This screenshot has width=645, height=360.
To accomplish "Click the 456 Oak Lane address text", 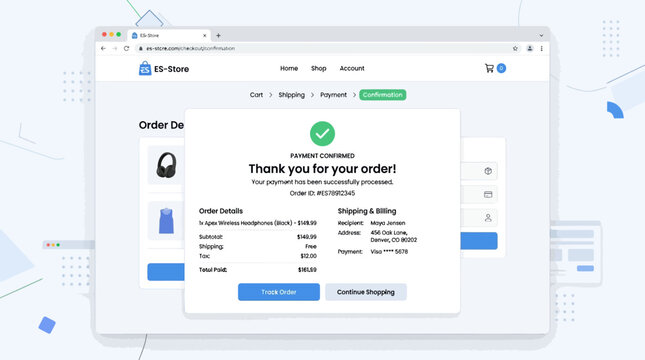I will pyautogui.click(x=394, y=236).
